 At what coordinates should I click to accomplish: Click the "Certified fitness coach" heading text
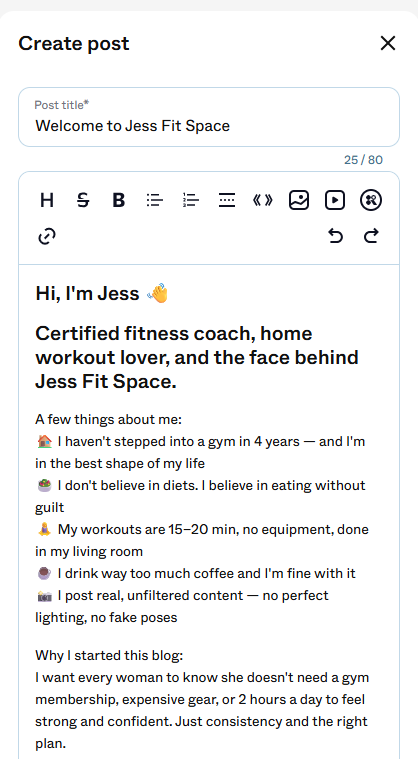[x=197, y=357]
